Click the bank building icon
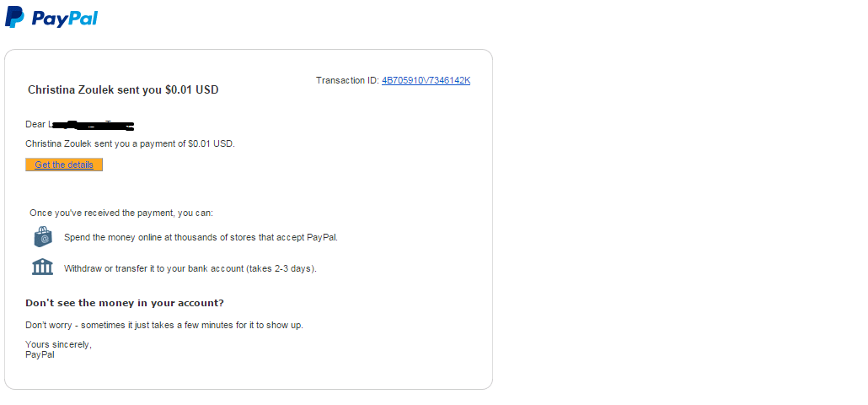 tap(43, 267)
